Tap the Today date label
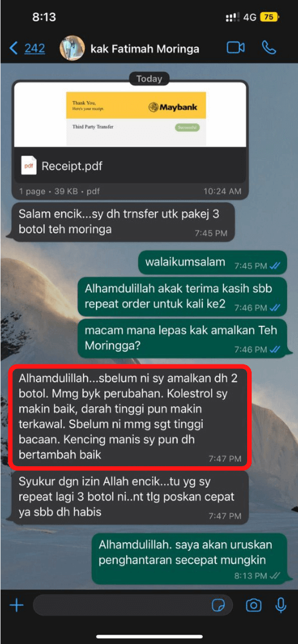The width and height of the screenshot is (298, 644). point(149,79)
